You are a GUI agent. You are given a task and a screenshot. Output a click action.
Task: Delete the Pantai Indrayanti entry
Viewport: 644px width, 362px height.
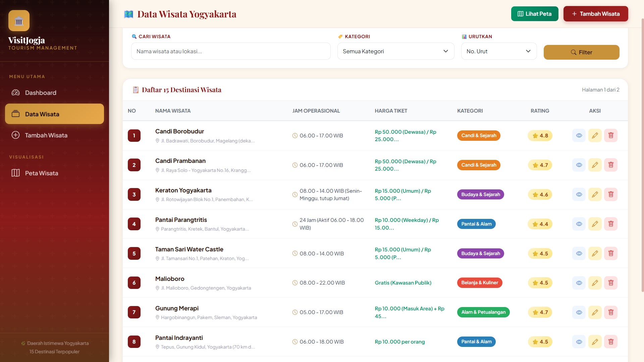coord(611,342)
